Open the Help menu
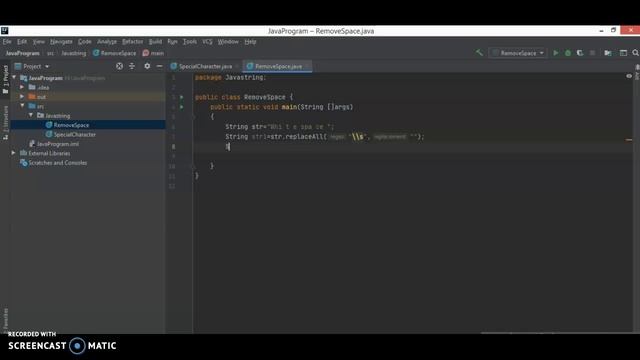 coord(250,42)
